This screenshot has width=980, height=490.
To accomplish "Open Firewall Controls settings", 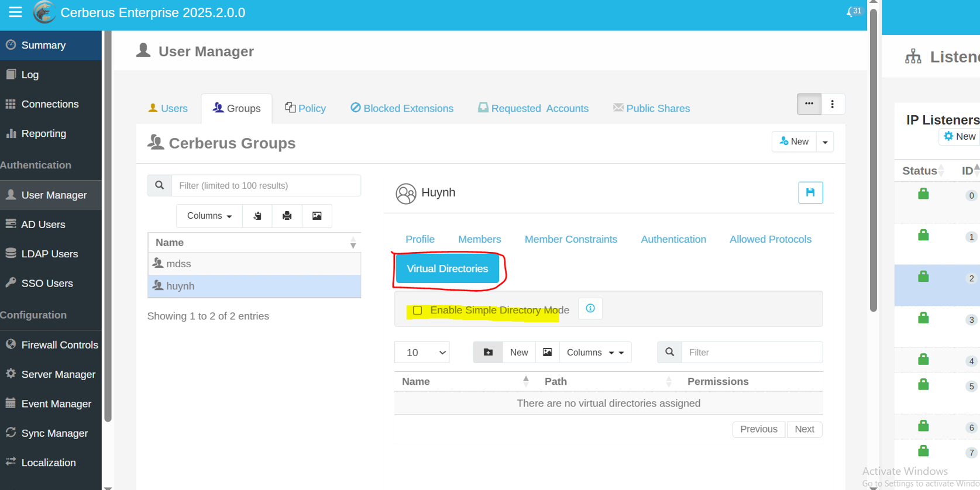I will coord(51,345).
